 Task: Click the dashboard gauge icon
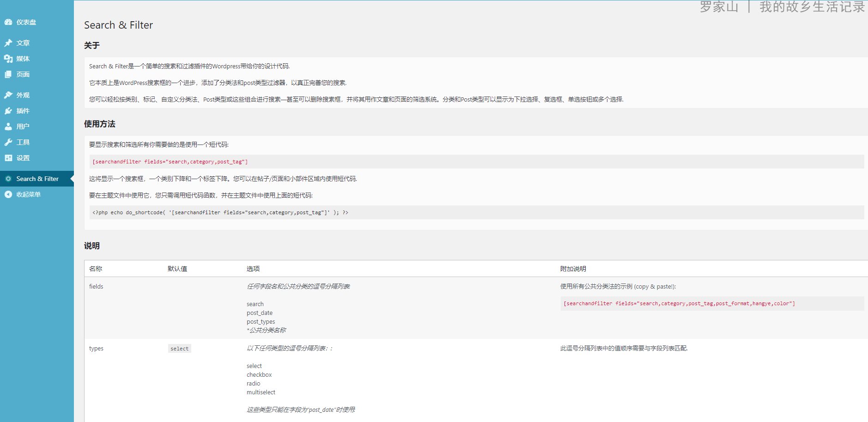pyautogui.click(x=8, y=22)
